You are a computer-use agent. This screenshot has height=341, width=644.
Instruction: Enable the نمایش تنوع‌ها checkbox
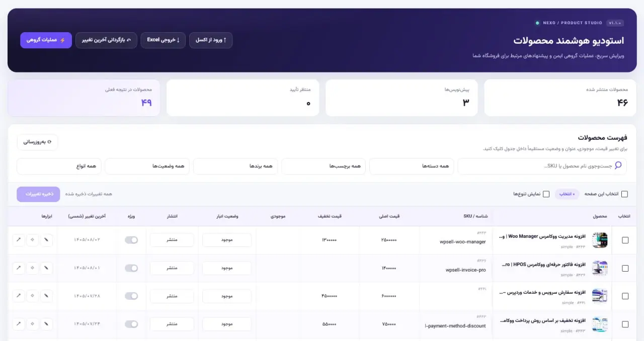546,194
